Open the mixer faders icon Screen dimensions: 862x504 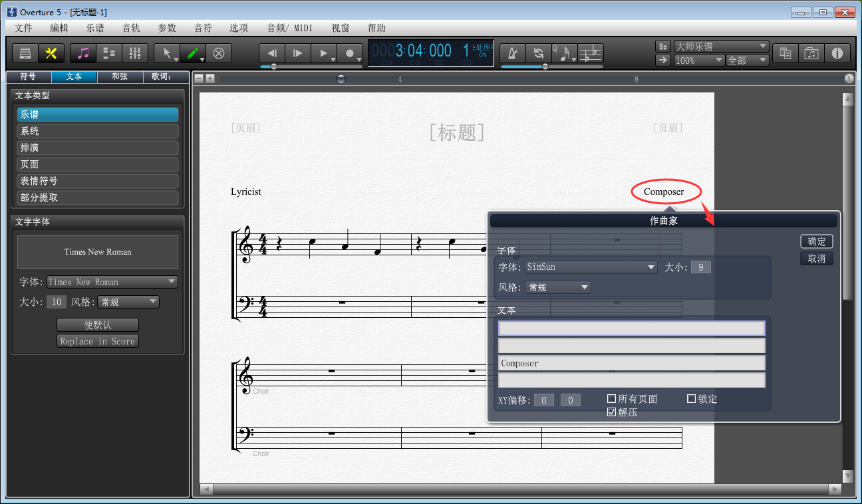click(x=135, y=53)
